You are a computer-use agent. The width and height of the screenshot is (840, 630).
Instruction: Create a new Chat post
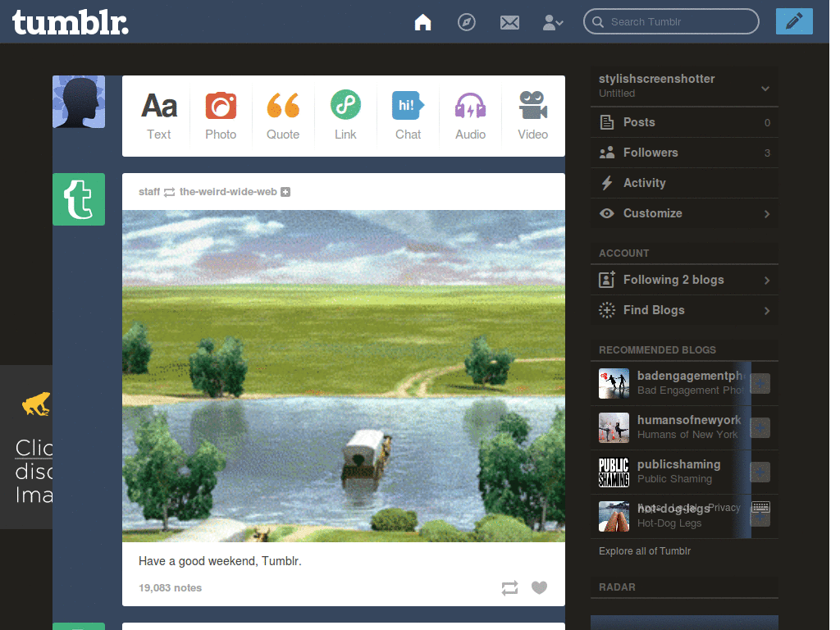(x=409, y=116)
